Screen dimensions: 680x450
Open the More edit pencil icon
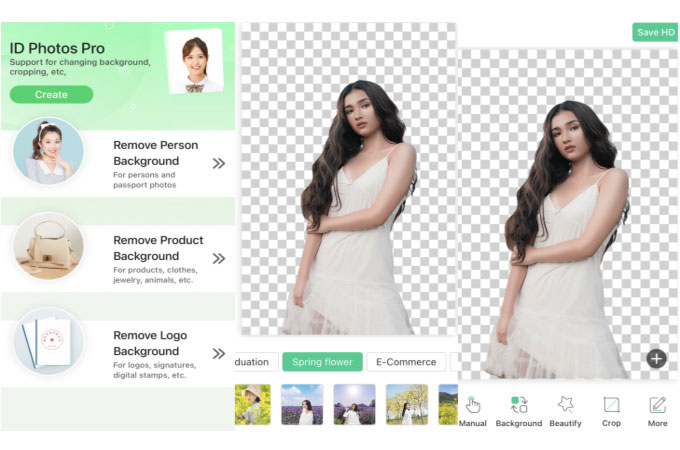click(658, 405)
